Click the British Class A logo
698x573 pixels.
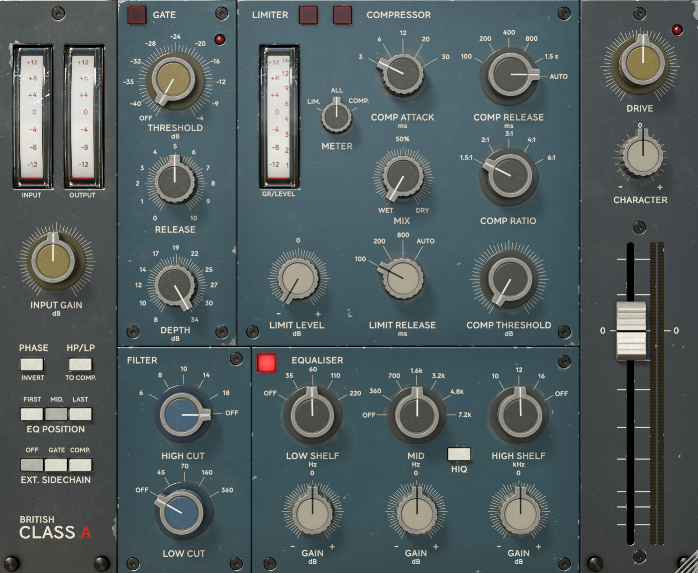[55, 528]
